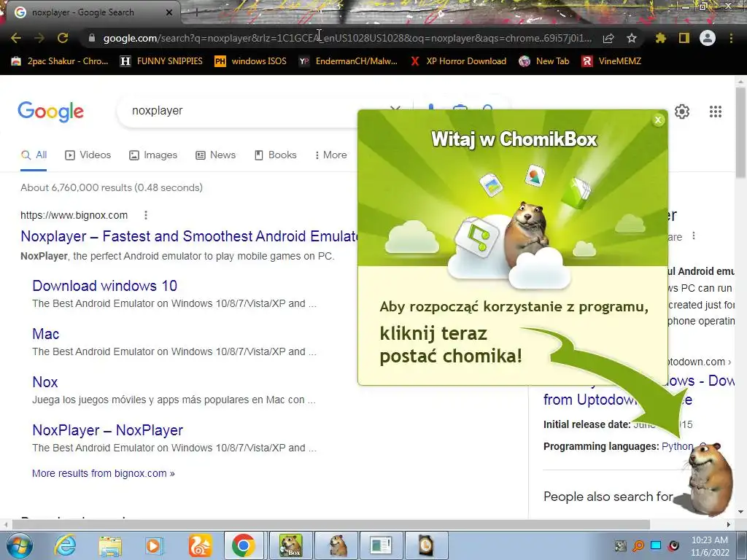Open XP Horror Download bookmark
Image resolution: width=747 pixels, height=560 pixels.
[458, 61]
